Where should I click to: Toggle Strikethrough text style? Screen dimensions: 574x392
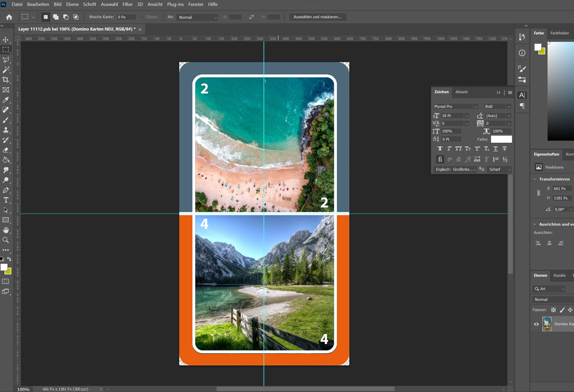(504, 149)
